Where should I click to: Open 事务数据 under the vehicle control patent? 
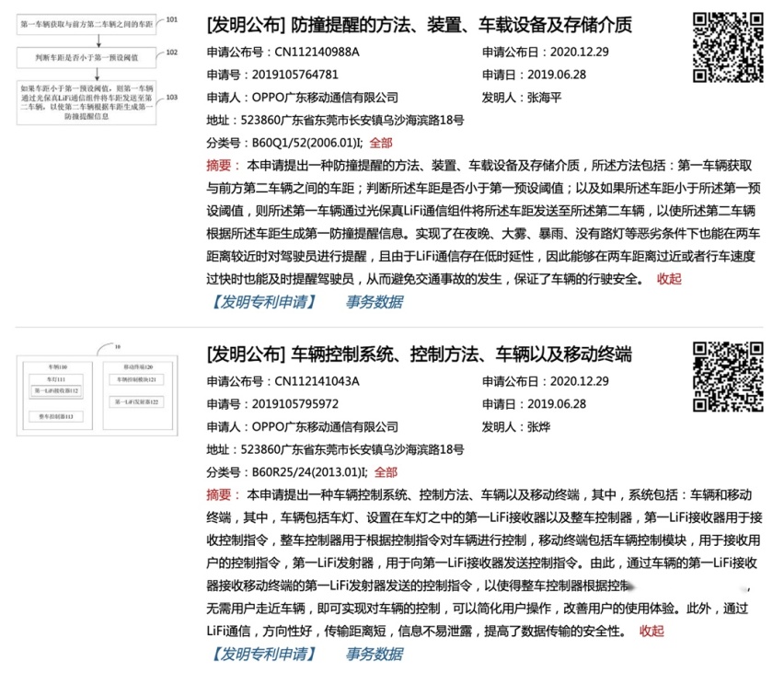(374, 654)
